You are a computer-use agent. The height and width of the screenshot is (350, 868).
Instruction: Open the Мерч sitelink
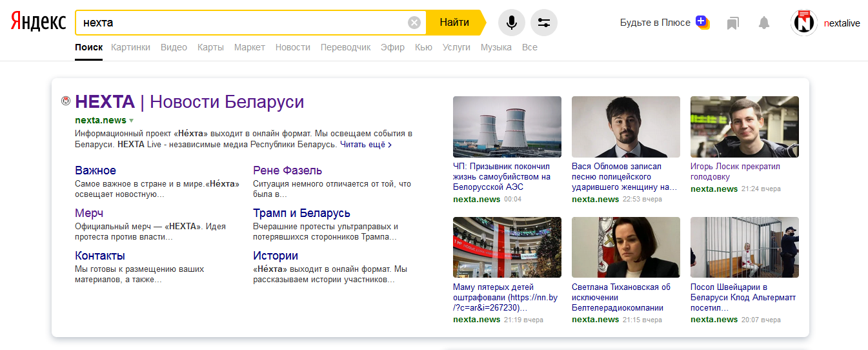89,213
